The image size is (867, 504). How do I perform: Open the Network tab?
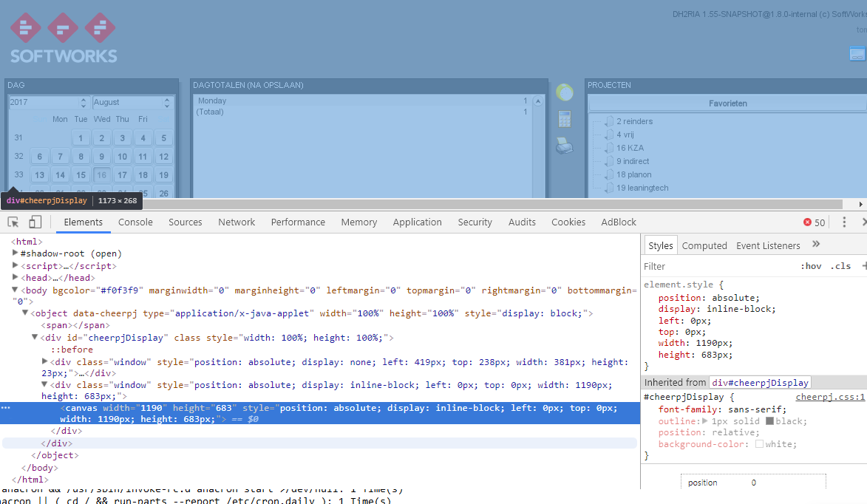pyautogui.click(x=237, y=222)
